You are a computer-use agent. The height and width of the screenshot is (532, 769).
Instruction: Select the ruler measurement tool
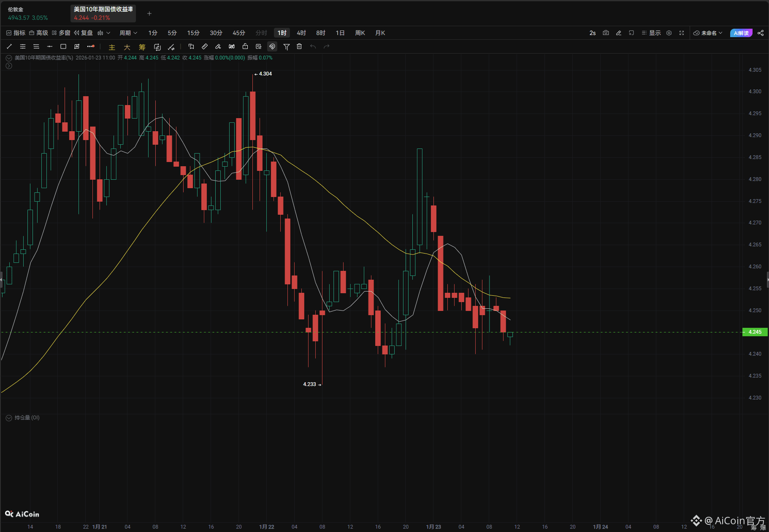coord(205,46)
